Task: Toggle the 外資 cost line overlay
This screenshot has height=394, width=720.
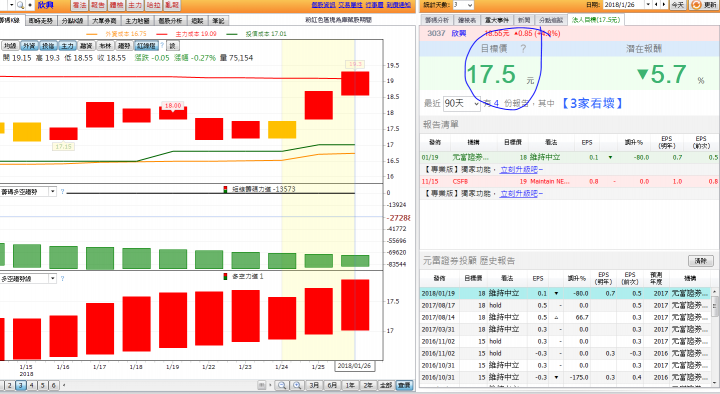Action: (29, 45)
